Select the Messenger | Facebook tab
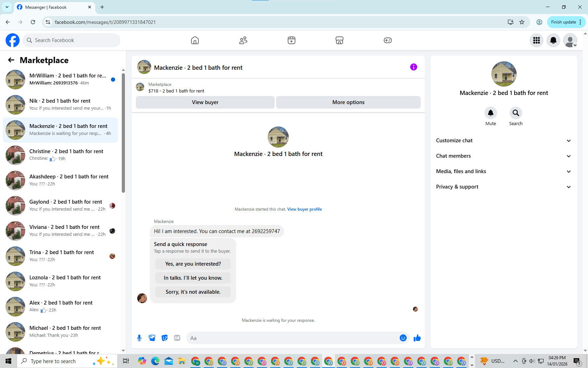This screenshot has height=368, width=588. click(x=54, y=7)
